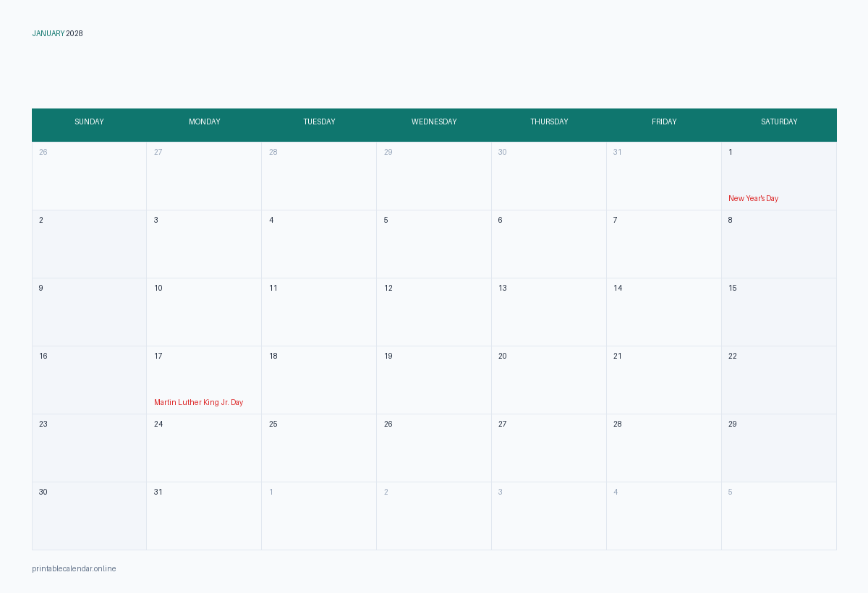Click the greyed December 29 date

click(388, 152)
